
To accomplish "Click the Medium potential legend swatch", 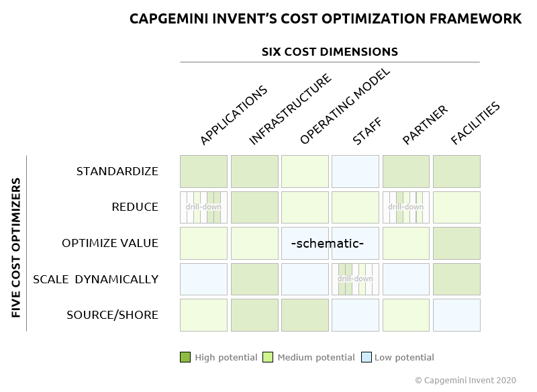I will point(268,357).
